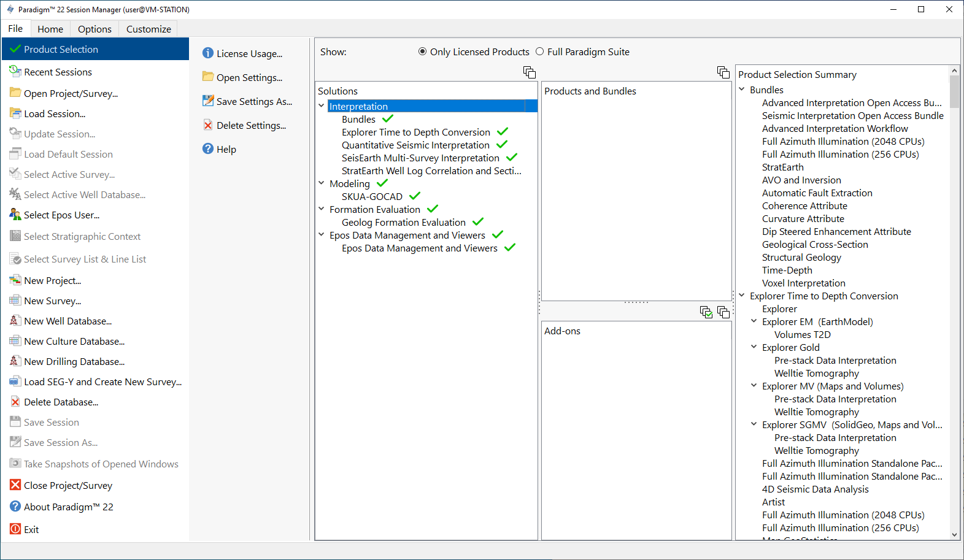Viewport: 964px width, 560px height.
Task: Select StratEarth Well Log Correlation row
Action: click(x=431, y=171)
